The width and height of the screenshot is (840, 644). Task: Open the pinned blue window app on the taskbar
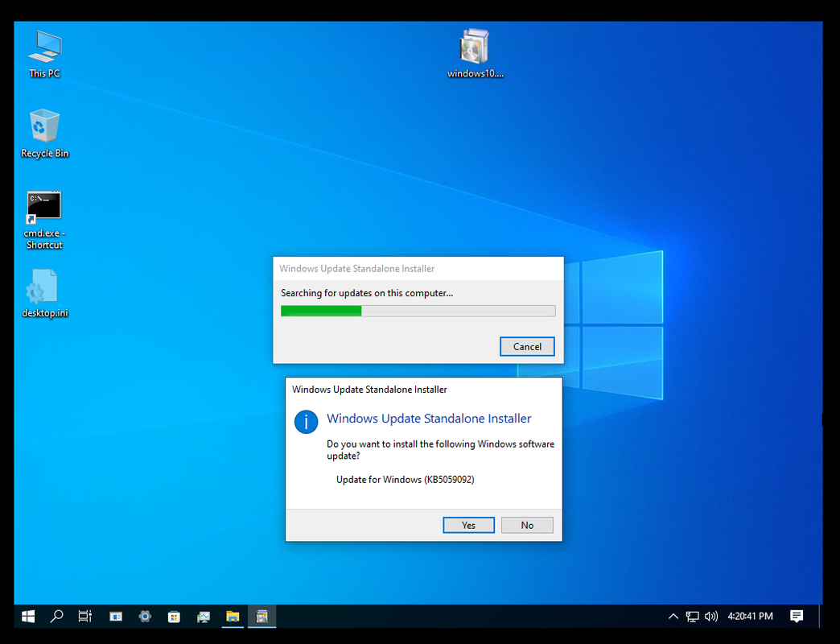click(x=116, y=616)
